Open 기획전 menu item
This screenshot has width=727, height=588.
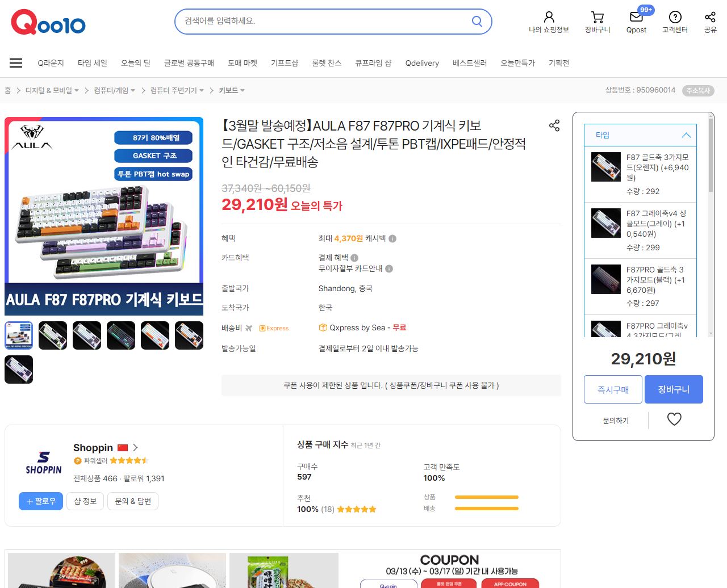[559, 63]
